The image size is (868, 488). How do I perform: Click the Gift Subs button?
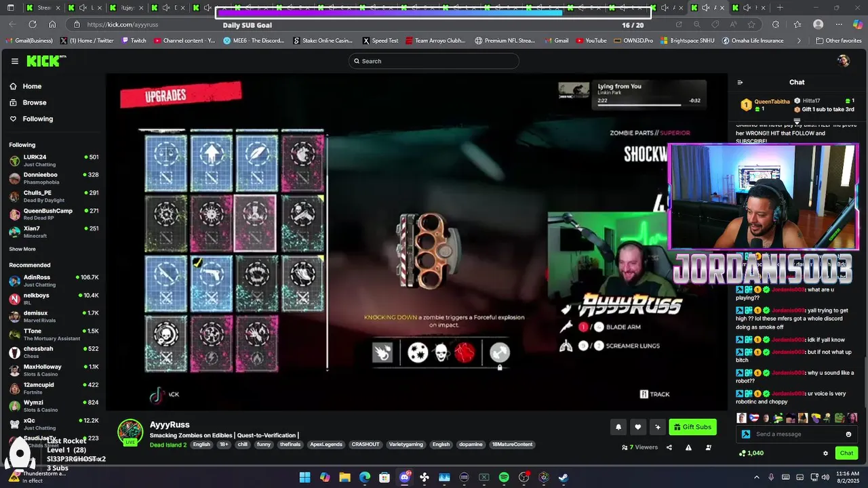coord(692,427)
